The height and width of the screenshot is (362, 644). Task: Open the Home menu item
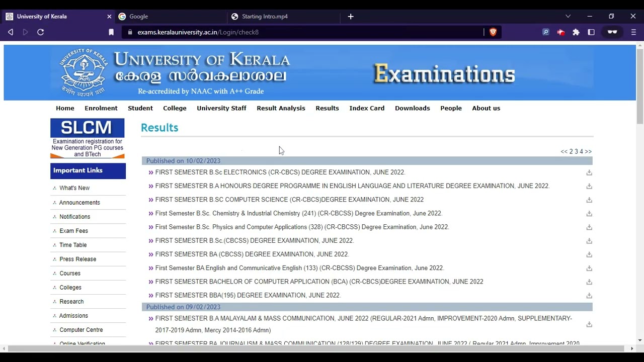(x=65, y=108)
